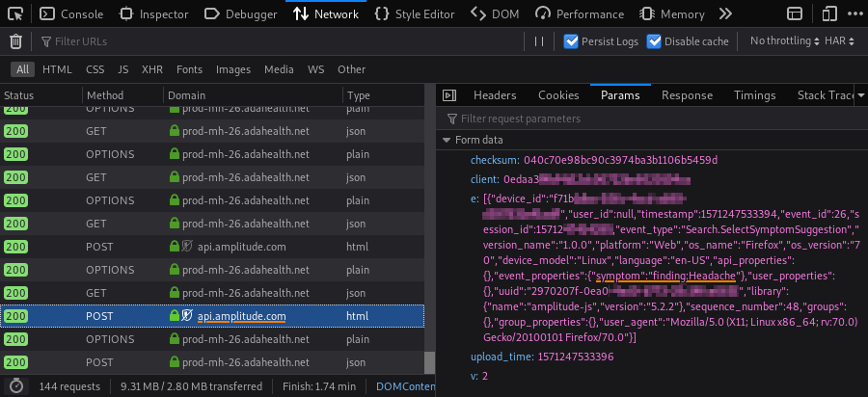Toggle the XHR request type filter

(151, 69)
